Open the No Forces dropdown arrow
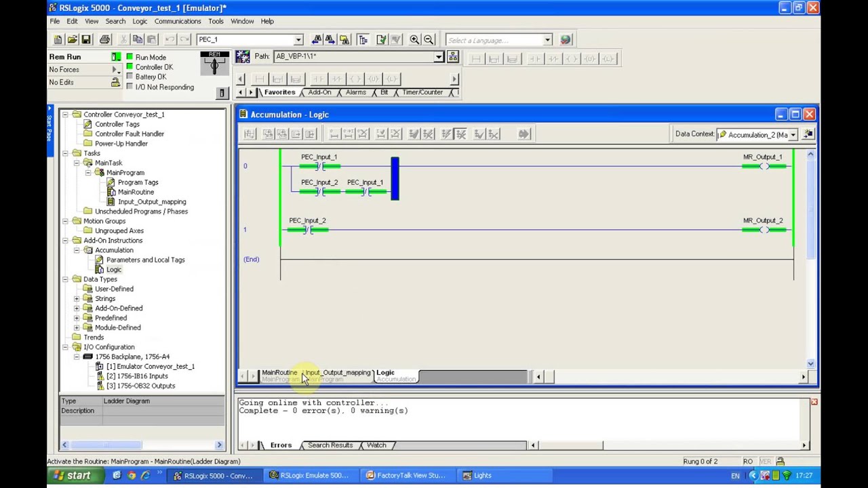868x488 pixels. [115, 70]
